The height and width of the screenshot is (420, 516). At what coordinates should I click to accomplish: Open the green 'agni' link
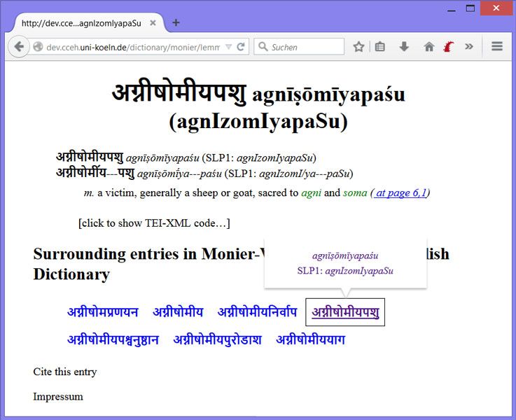[x=311, y=192]
